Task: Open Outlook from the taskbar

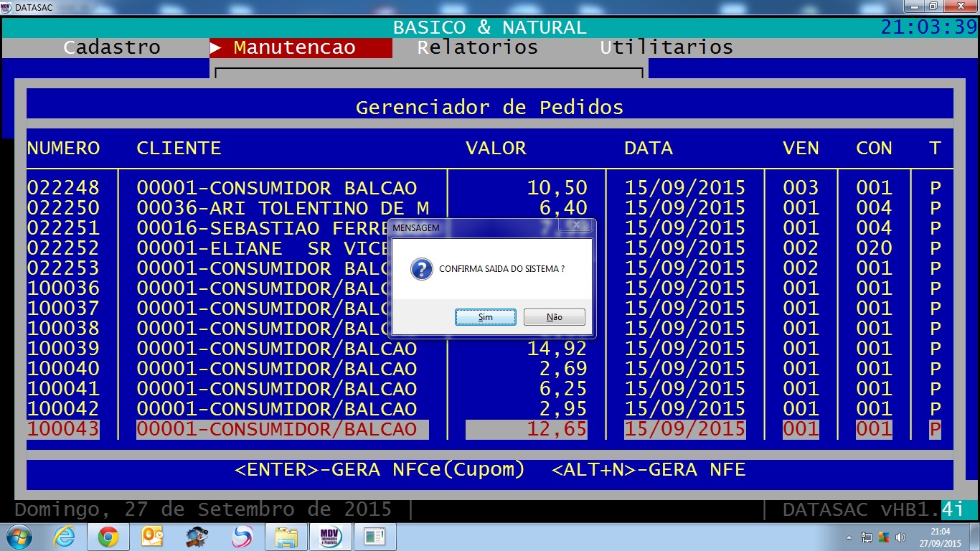Action: click(x=153, y=537)
